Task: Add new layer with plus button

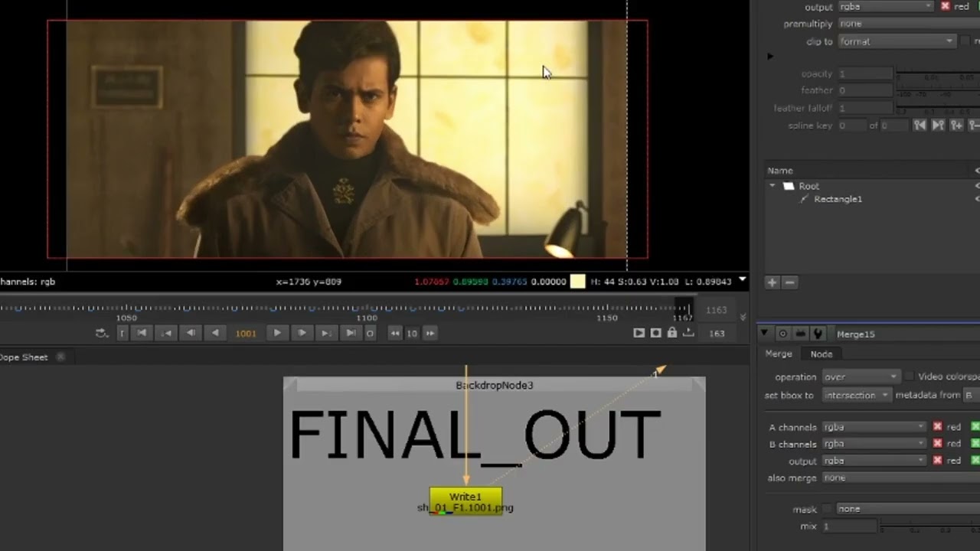Action: pyautogui.click(x=772, y=282)
